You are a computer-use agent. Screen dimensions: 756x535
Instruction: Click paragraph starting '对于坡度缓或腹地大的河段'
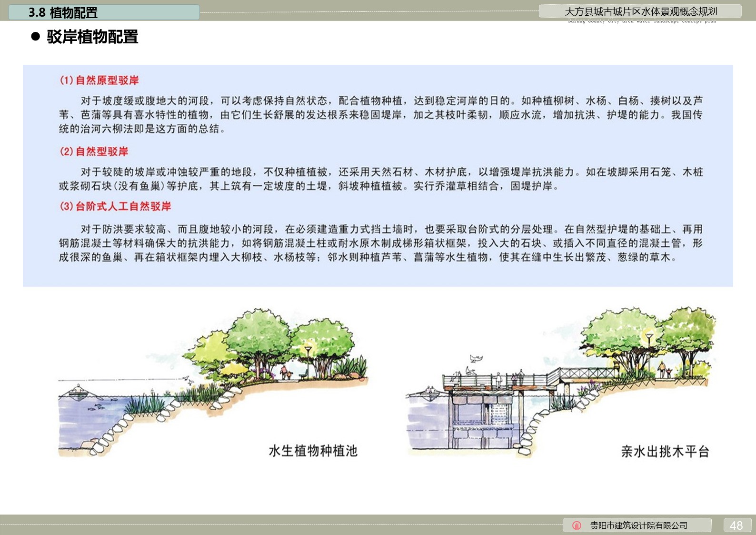pos(381,115)
